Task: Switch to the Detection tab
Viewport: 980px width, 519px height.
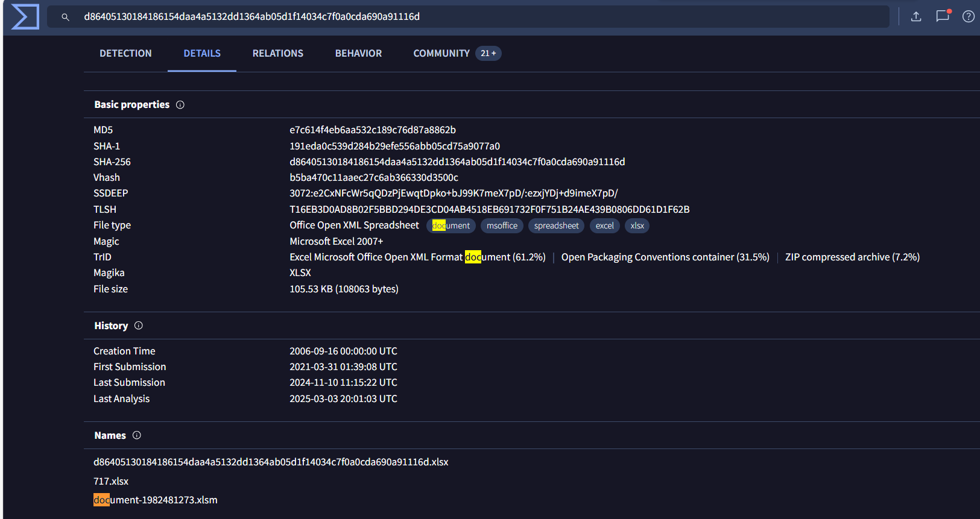Action: tap(125, 54)
